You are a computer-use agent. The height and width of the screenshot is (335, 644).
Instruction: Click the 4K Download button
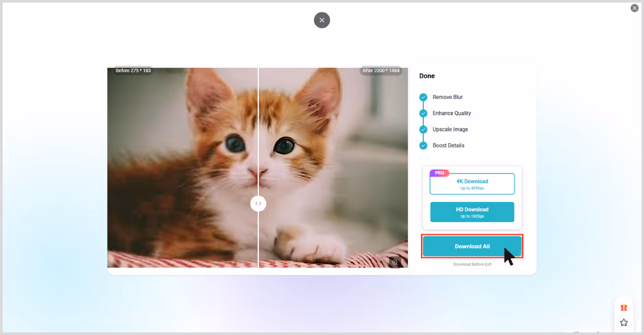tap(472, 184)
